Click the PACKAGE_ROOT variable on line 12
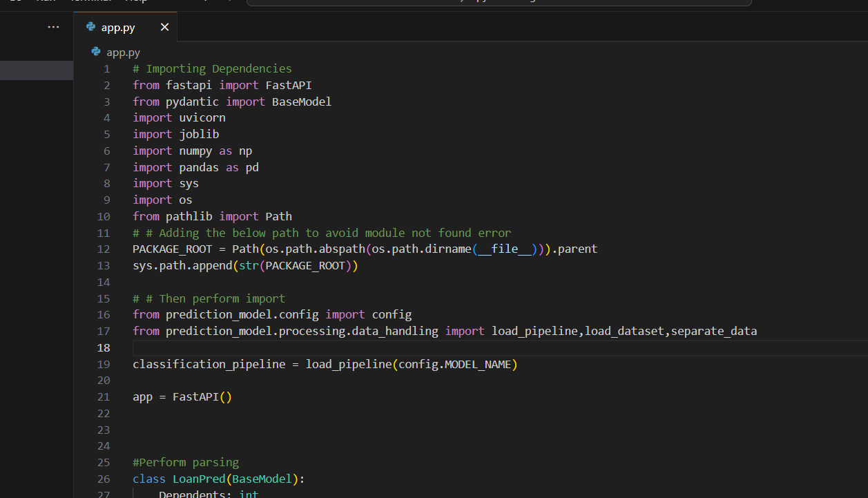Screen dimensions: 868x498 [x=173, y=249]
